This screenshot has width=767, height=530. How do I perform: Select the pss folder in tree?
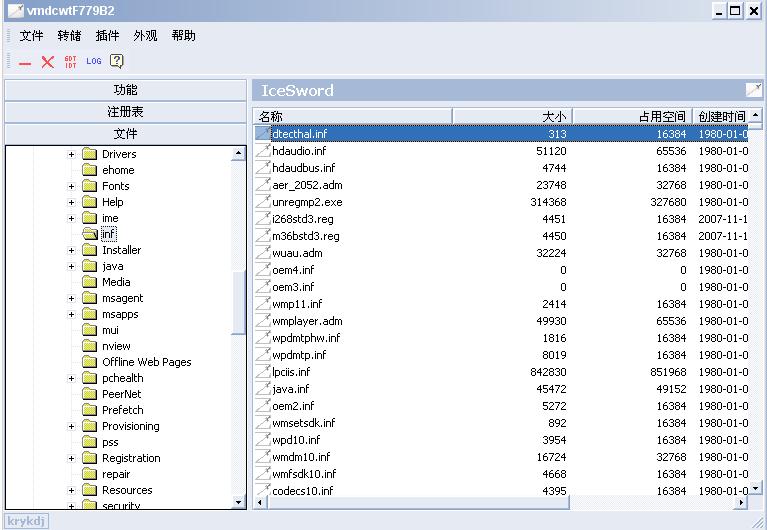(110, 442)
